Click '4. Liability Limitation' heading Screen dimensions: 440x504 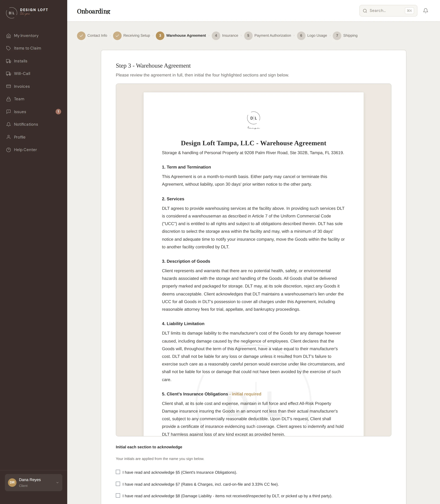[x=183, y=324]
